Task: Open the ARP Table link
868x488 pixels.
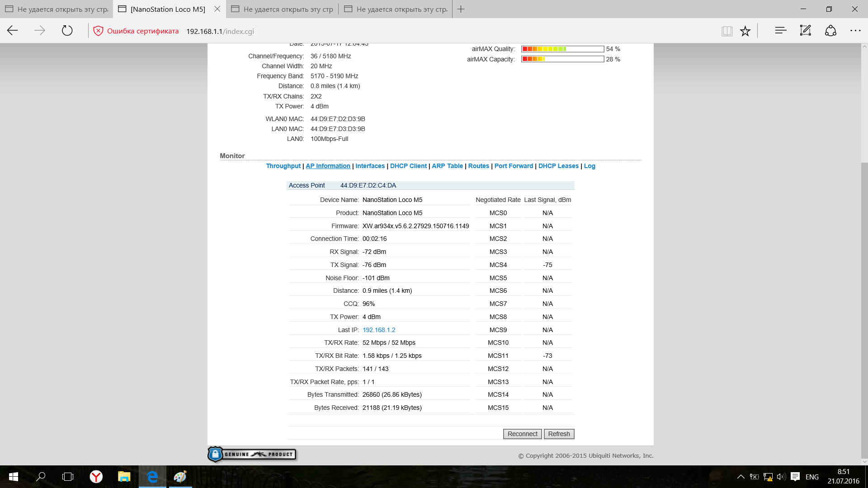Action: click(447, 166)
